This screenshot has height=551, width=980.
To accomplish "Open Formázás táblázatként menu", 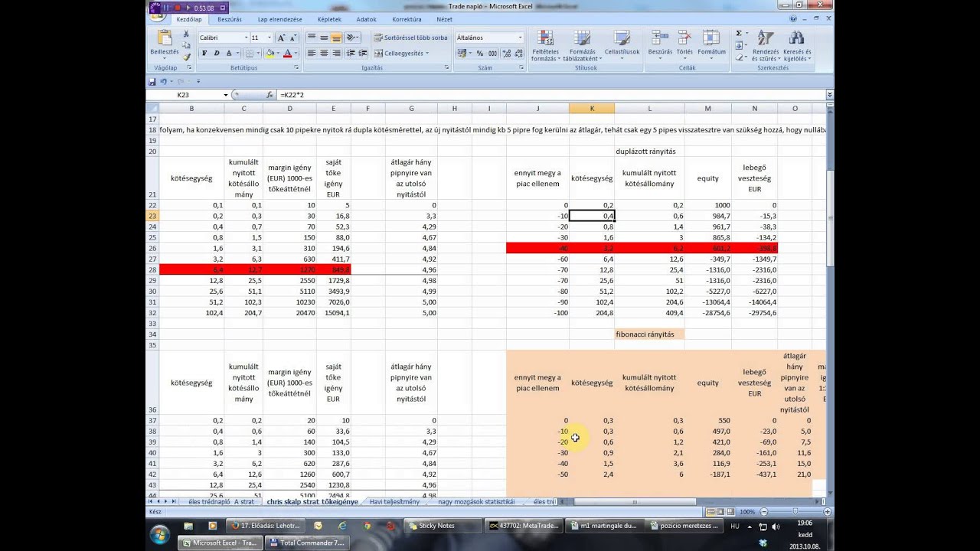I will coord(582,46).
